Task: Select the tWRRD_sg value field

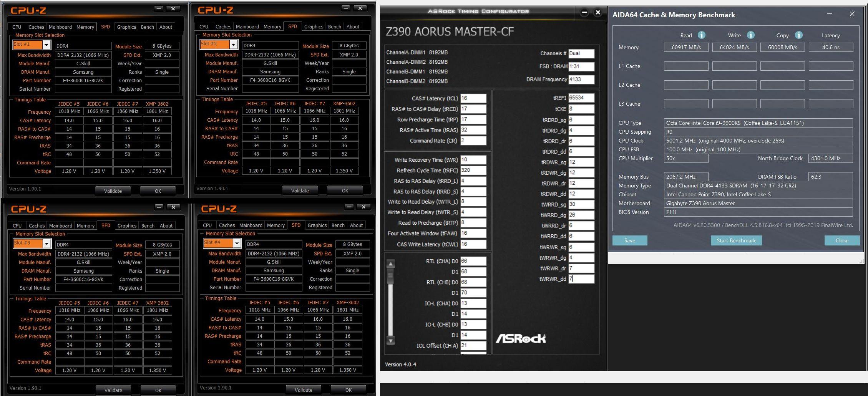Action: (581, 204)
